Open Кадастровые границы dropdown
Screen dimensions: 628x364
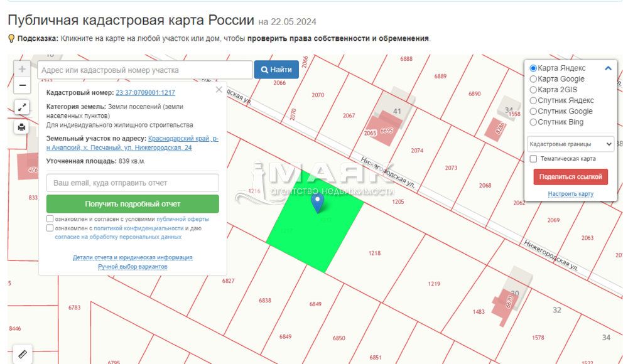click(570, 144)
